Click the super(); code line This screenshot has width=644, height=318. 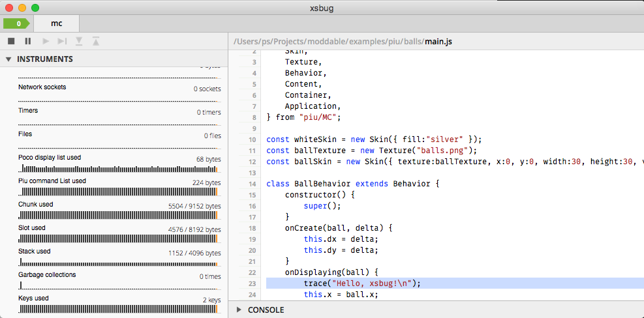pos(322,205)
